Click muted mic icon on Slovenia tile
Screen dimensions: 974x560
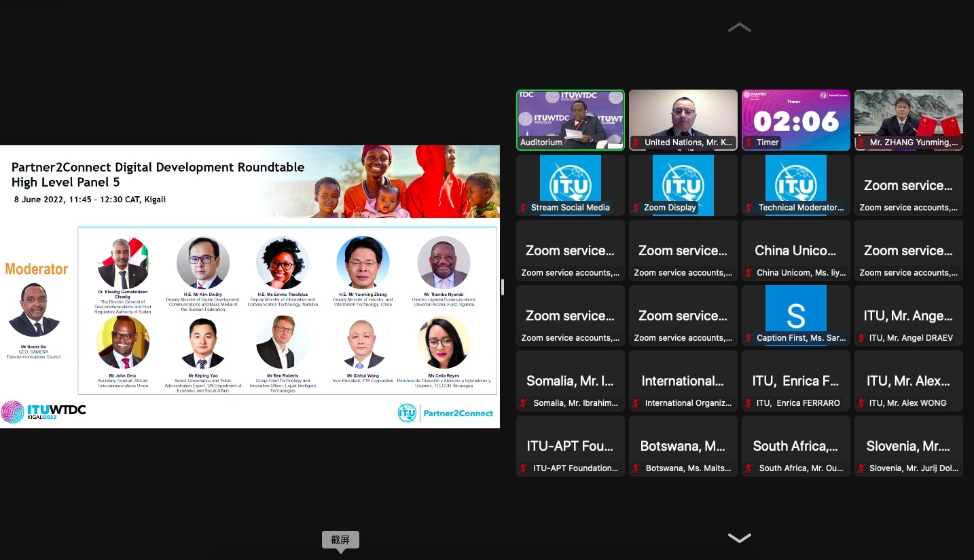coord(862,468)
